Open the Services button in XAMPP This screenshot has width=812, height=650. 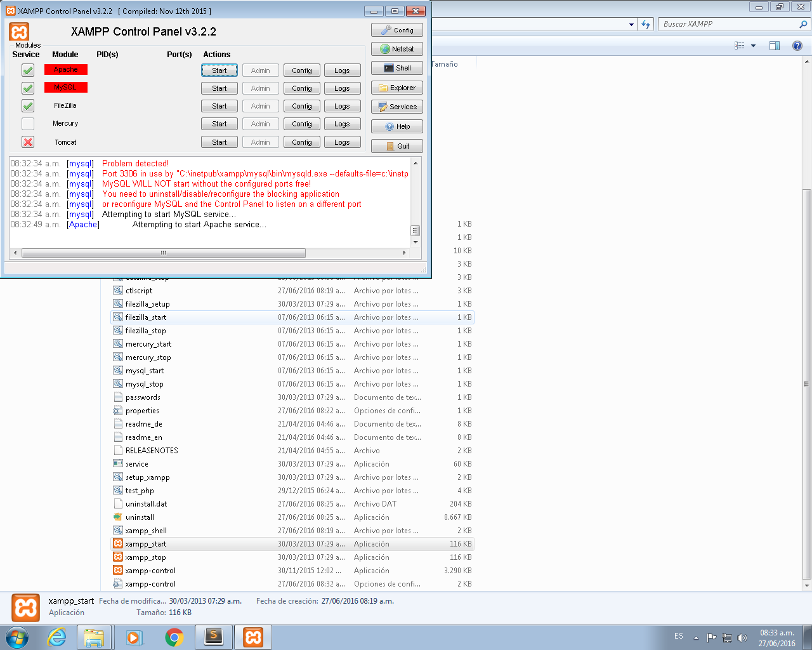pyautogui.click(x=396, y=107)
